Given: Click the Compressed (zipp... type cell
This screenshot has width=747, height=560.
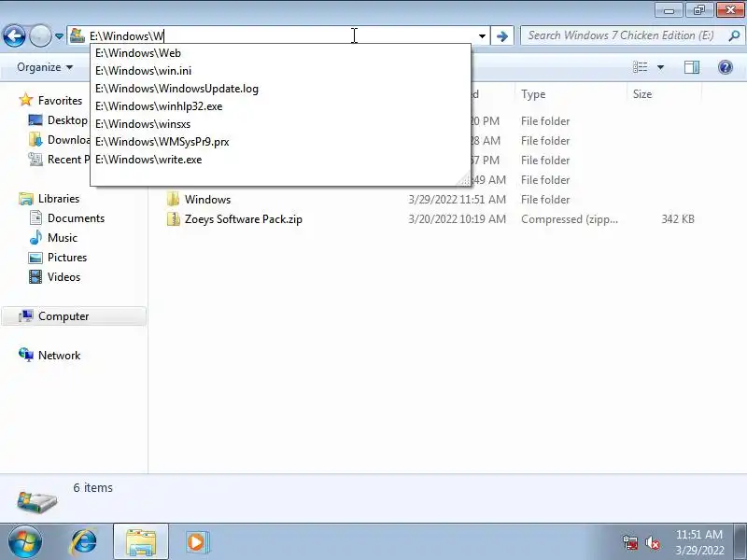Looking at the screenshot, I should 570,219.
